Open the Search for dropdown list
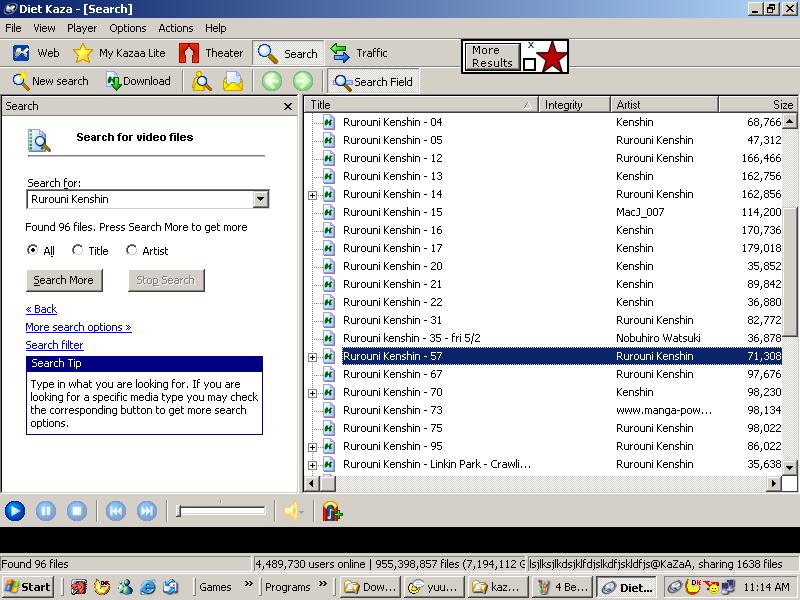The width and height of the screenshot is (800, 600). click(261, 199)
